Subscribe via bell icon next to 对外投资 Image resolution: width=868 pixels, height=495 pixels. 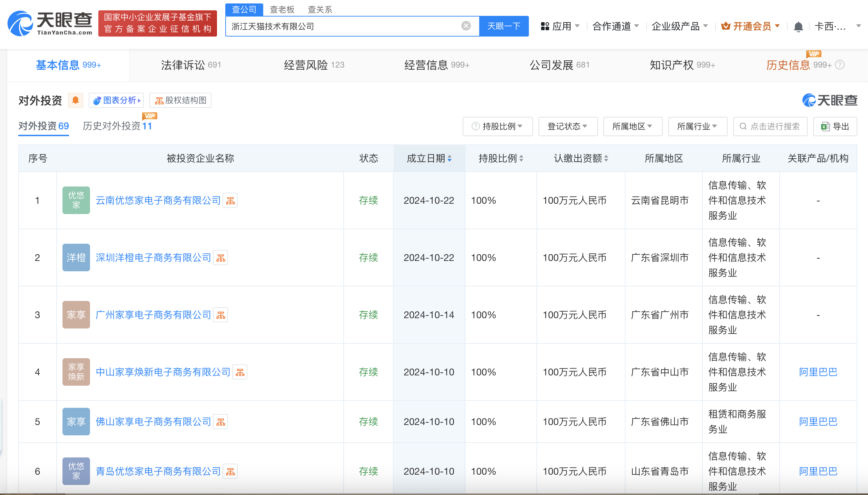pos(76,100)
